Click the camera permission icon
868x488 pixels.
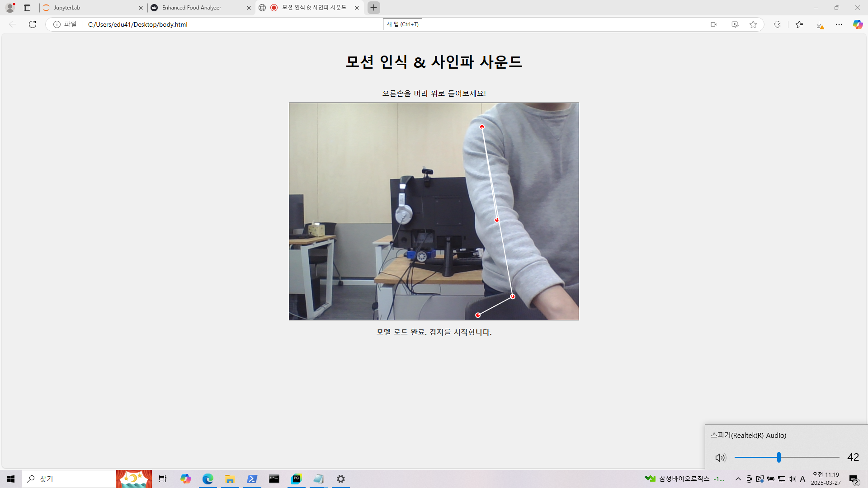[x=713, y=24]
